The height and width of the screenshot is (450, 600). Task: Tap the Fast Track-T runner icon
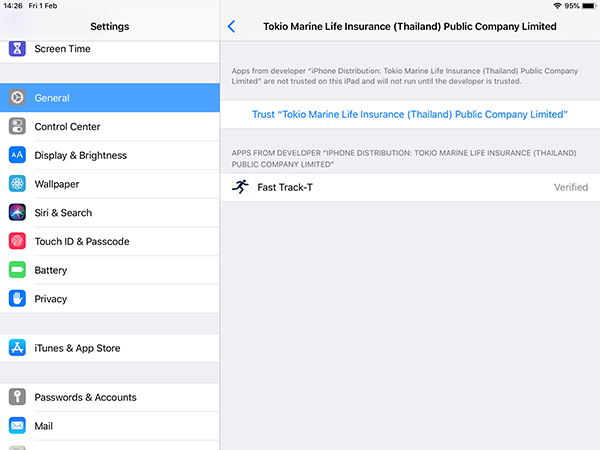tap(240, 187)
